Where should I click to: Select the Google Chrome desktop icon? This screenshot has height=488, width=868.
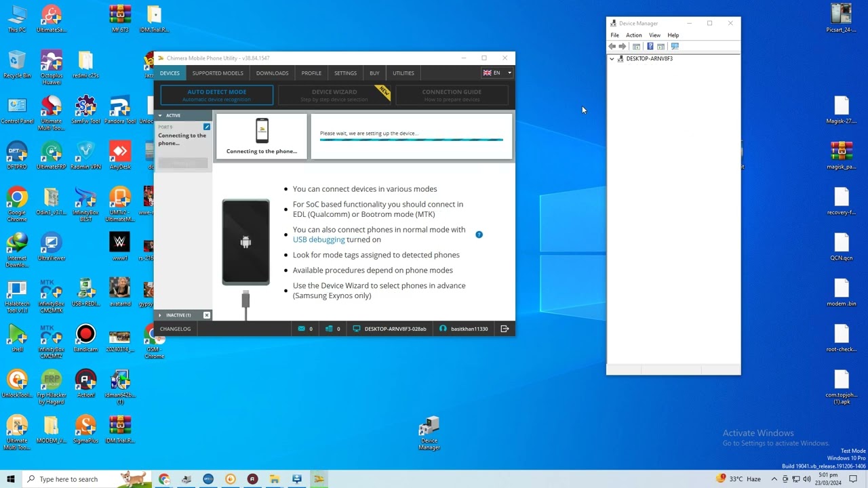coord(17,204)
